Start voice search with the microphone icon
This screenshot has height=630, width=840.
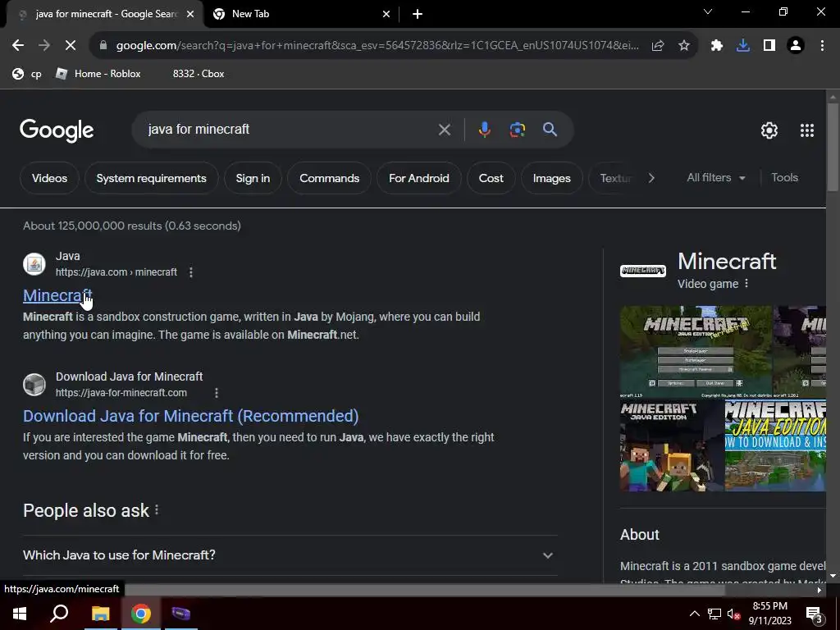484,130
